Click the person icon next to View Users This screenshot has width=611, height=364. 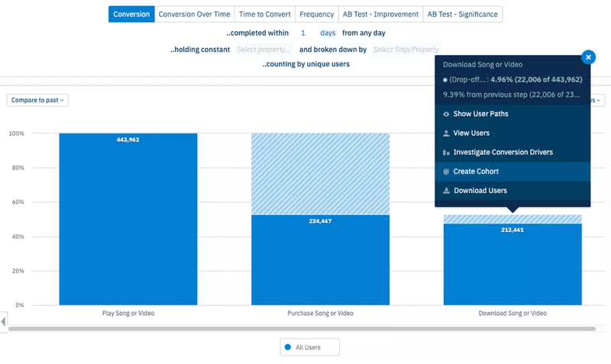[446, 134]
